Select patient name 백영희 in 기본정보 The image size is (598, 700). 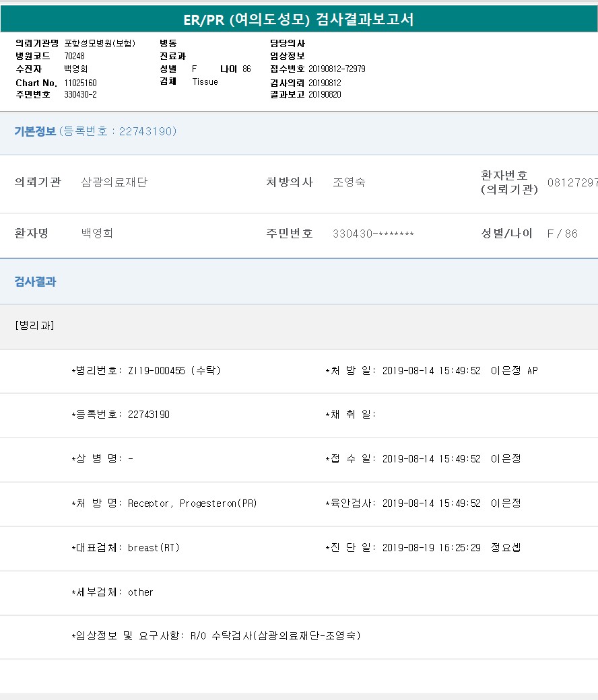tap(98, 233)
